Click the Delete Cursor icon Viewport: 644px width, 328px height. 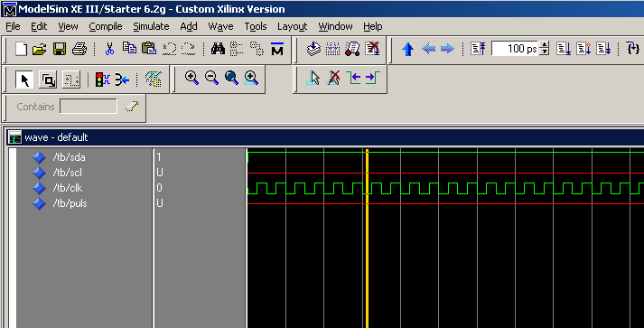[x=333, y=78]
